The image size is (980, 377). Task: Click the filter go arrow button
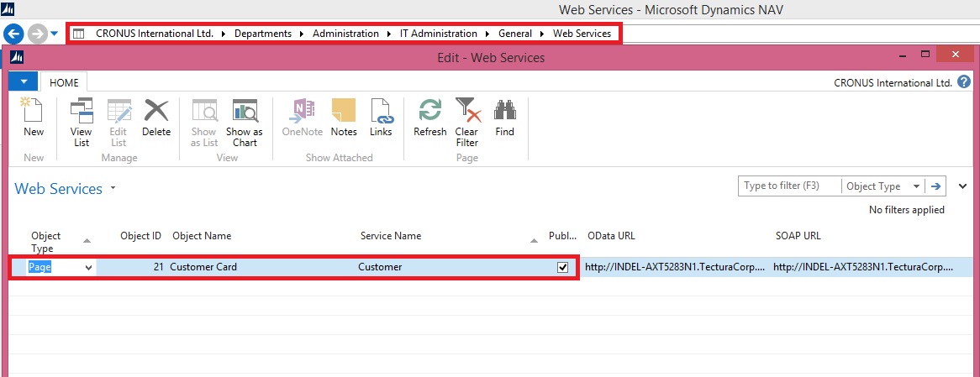pos(935,186)
